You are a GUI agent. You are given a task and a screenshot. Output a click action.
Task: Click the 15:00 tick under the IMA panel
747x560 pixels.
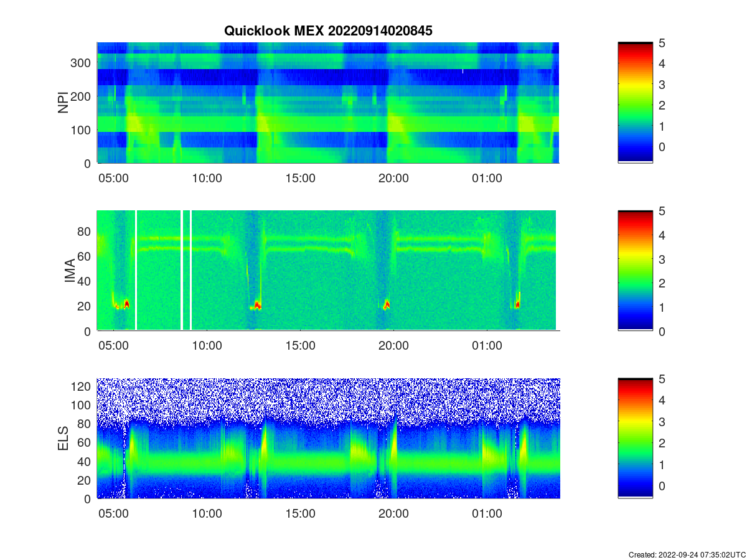[x=300, y=346]
